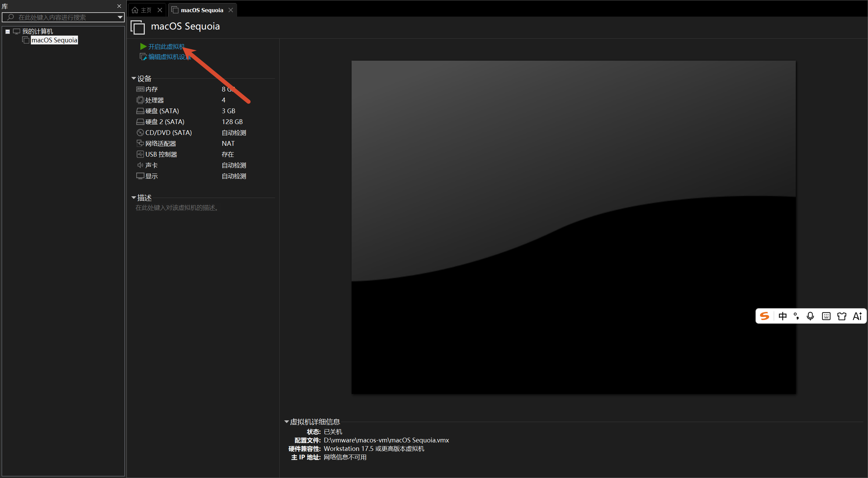The width and height of the screenshot is (868, 478).
Task: Click the Sogou S logo icon
Action: (764, 316)
